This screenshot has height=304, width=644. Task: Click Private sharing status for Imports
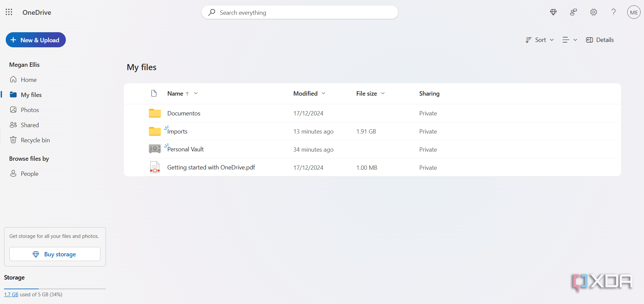click(x=428, y=131)
